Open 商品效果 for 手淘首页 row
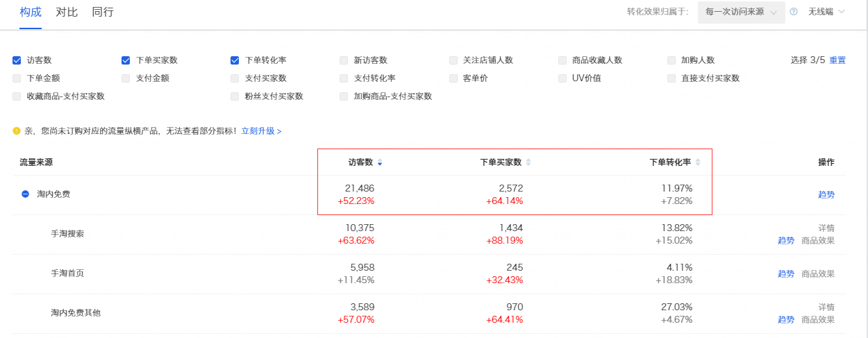The height and width of the screenshot is (338, 868). coord(818,273)
